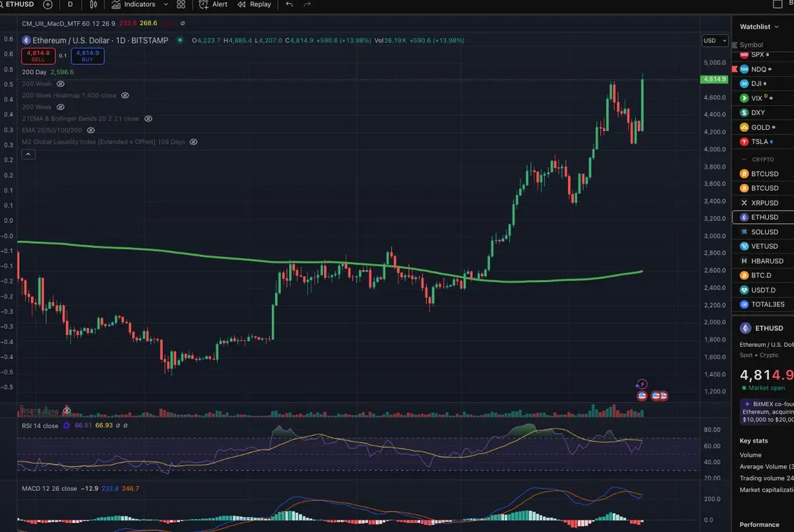
Task: Click the plus icon next to ETHUSD
Action: (48, 4)
